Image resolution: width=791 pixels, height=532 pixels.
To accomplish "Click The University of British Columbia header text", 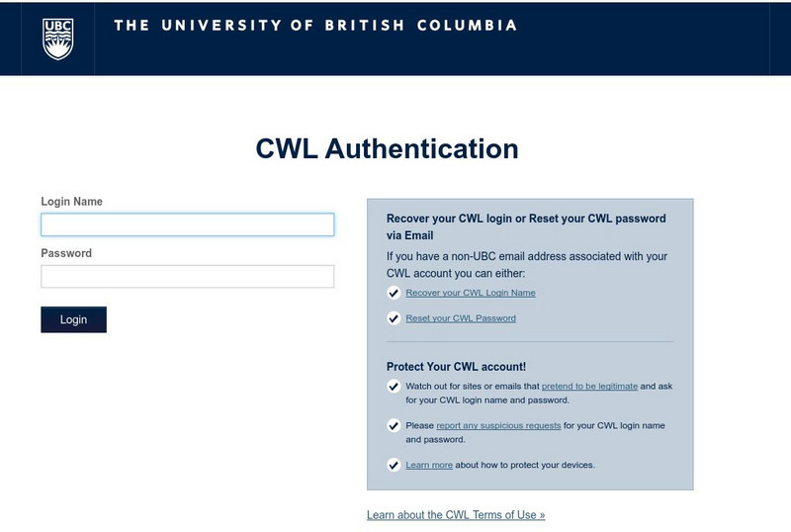I will pos(315,25).
